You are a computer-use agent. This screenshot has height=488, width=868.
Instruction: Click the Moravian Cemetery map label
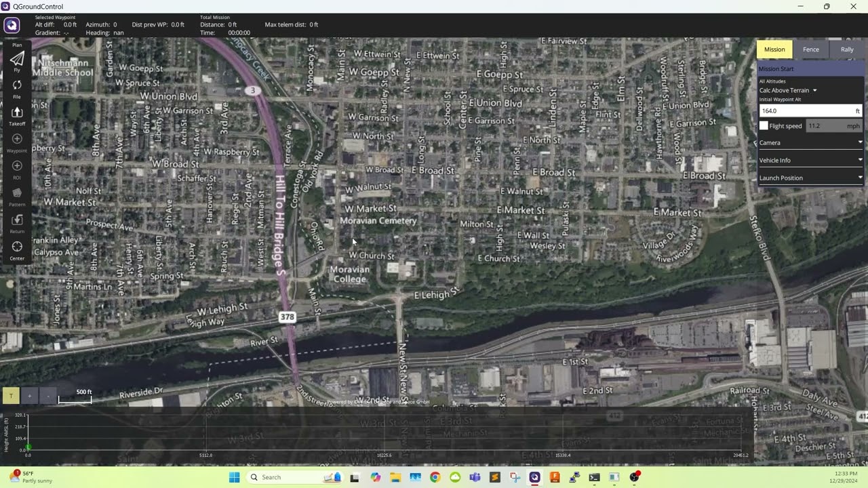click(378, 220)
